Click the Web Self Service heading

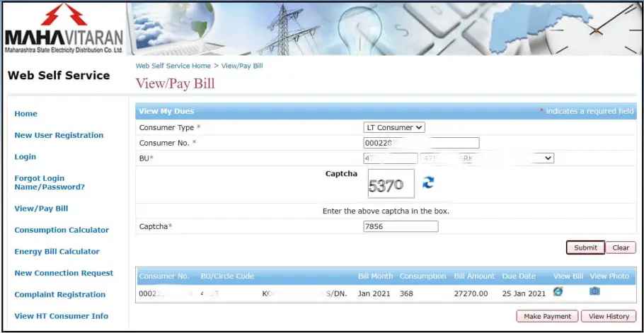[59, 76]
